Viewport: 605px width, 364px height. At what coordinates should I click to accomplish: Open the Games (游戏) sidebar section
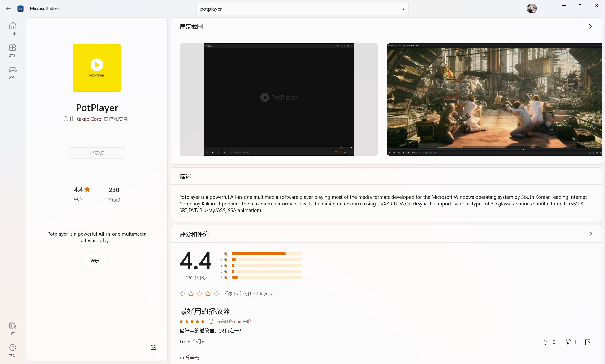click(13, 73)
